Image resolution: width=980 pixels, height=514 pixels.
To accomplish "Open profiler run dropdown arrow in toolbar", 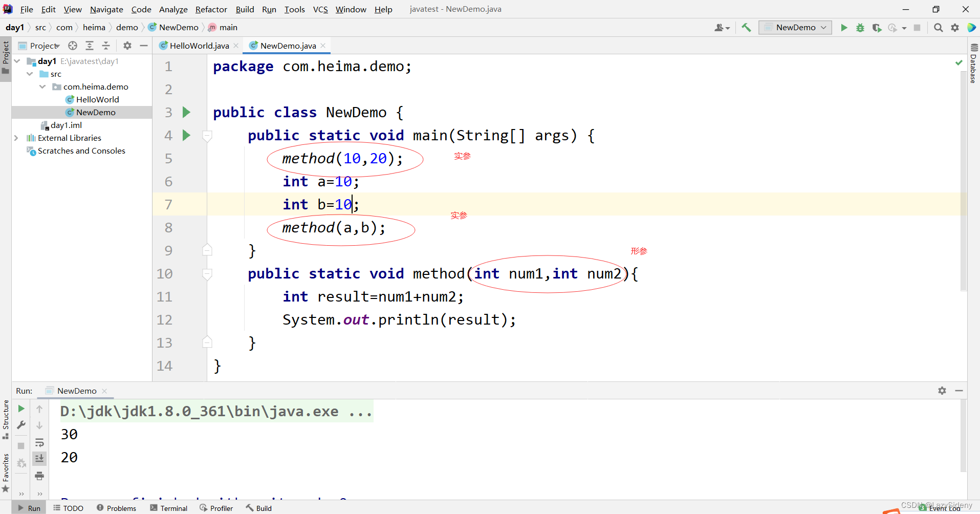I will [x=904, y=28].
